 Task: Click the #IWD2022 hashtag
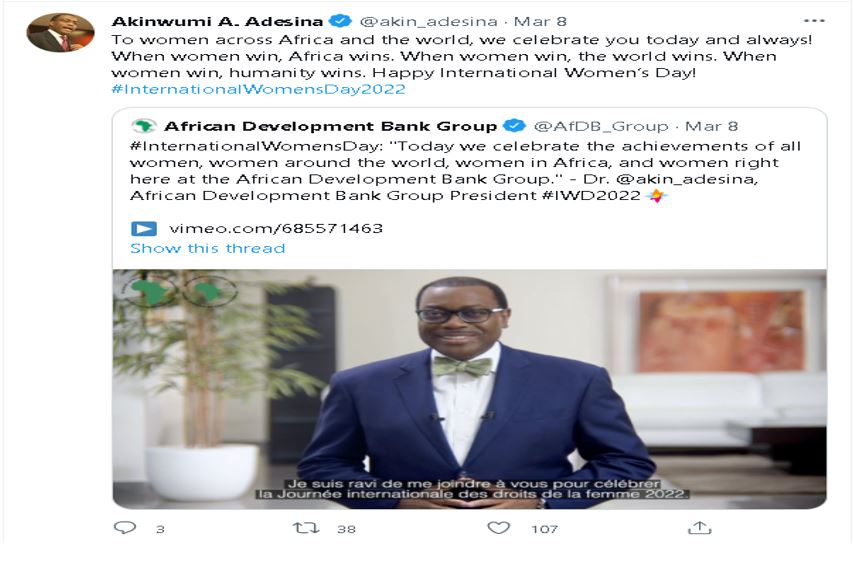pos(591,196)
